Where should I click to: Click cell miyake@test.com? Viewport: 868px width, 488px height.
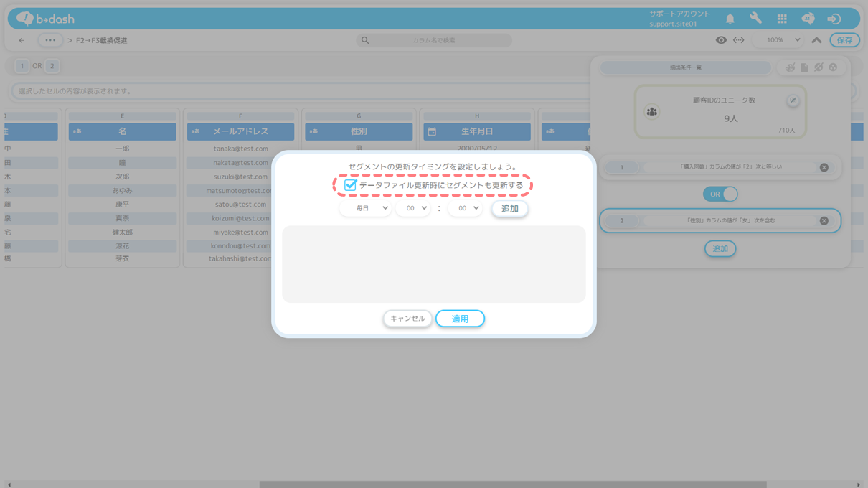(x=240, y=233)
